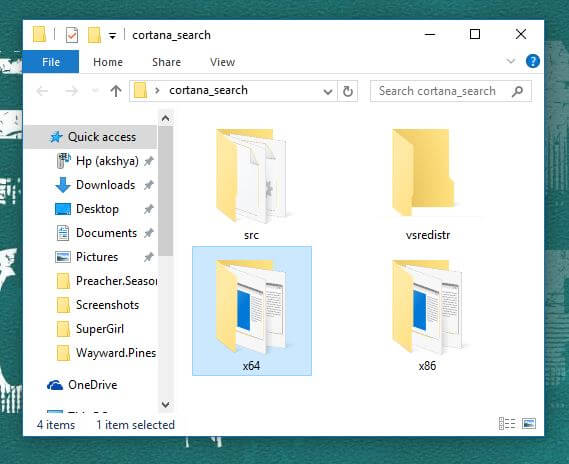
Task: Click the New folder icon in the title bar
Action: (94, 35)
